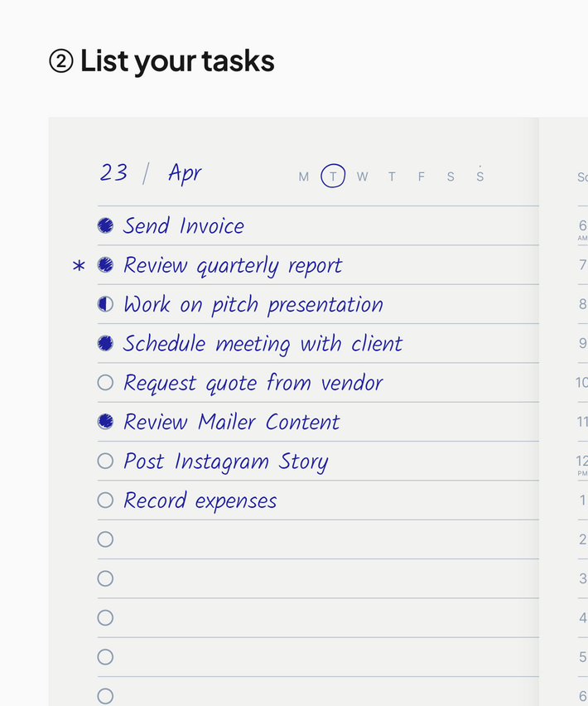
Task: Toggle Record expenses task circle
Action: point(105,500)
